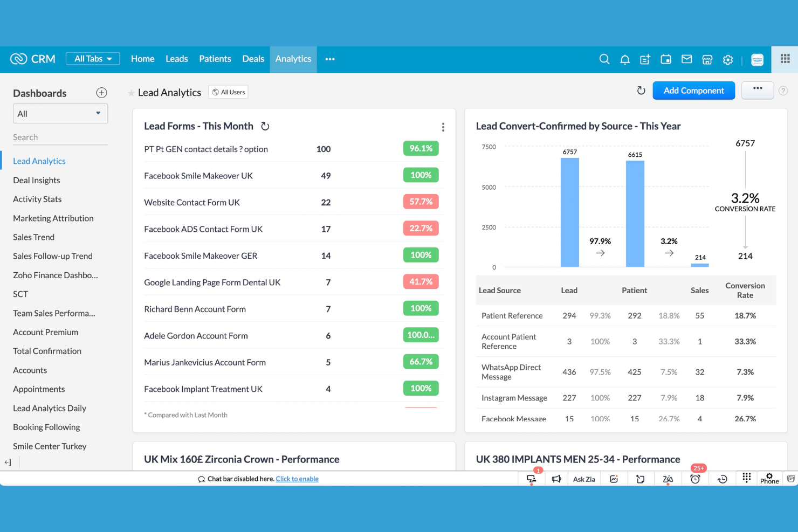Open Appointments dashboard
The image size is (798, 532).
39,389
